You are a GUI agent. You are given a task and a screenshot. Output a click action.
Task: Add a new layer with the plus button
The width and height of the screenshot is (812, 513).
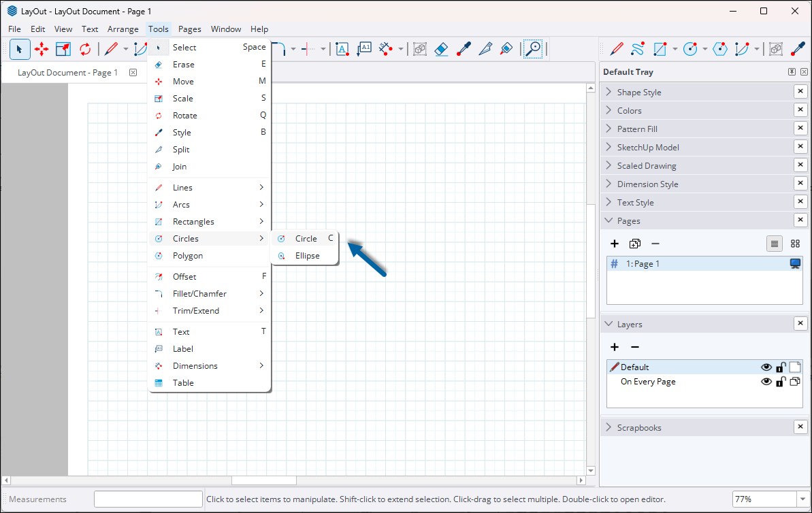615,347
